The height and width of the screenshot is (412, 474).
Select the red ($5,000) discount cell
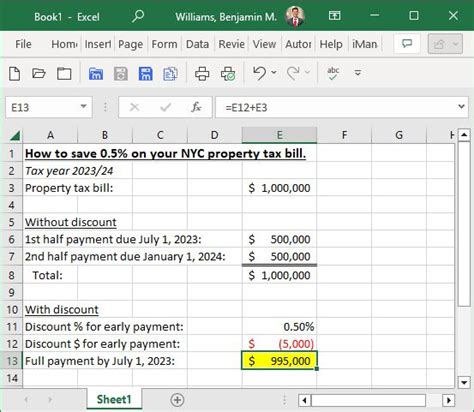pyautogui.click(x=279, y=344)
